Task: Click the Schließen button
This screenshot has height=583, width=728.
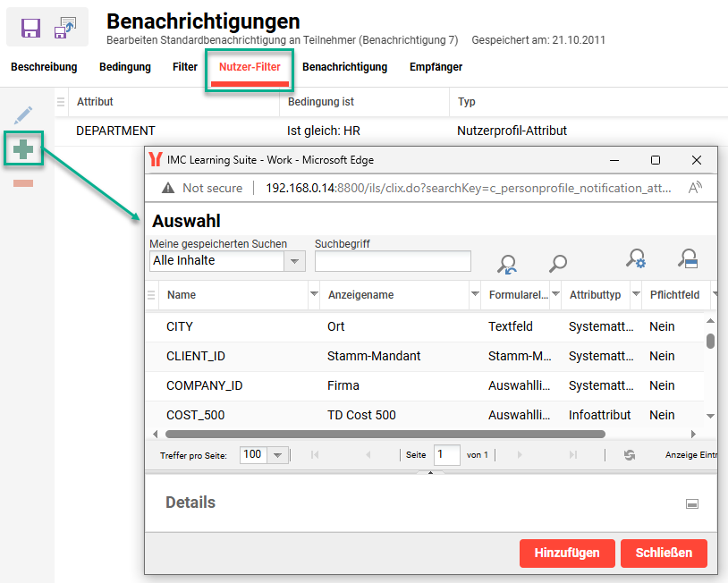Action: pos(664,553)
